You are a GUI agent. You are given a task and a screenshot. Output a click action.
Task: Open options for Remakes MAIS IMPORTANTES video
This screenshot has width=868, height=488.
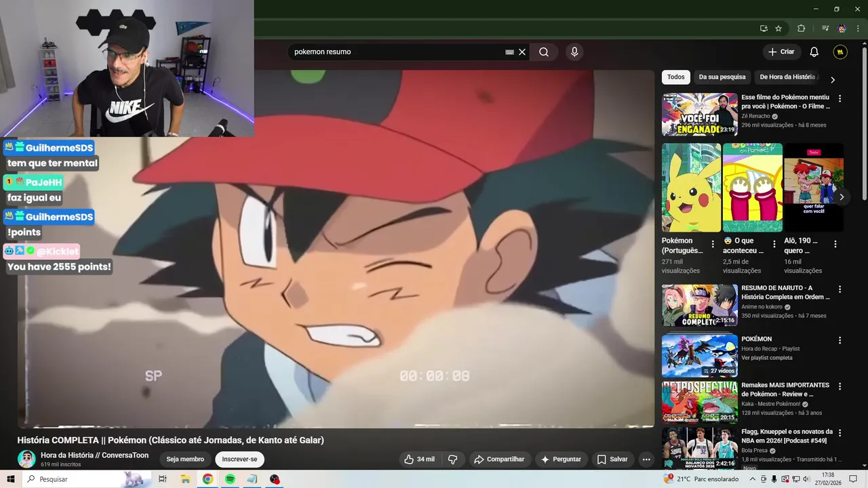[x=840, y=386]
